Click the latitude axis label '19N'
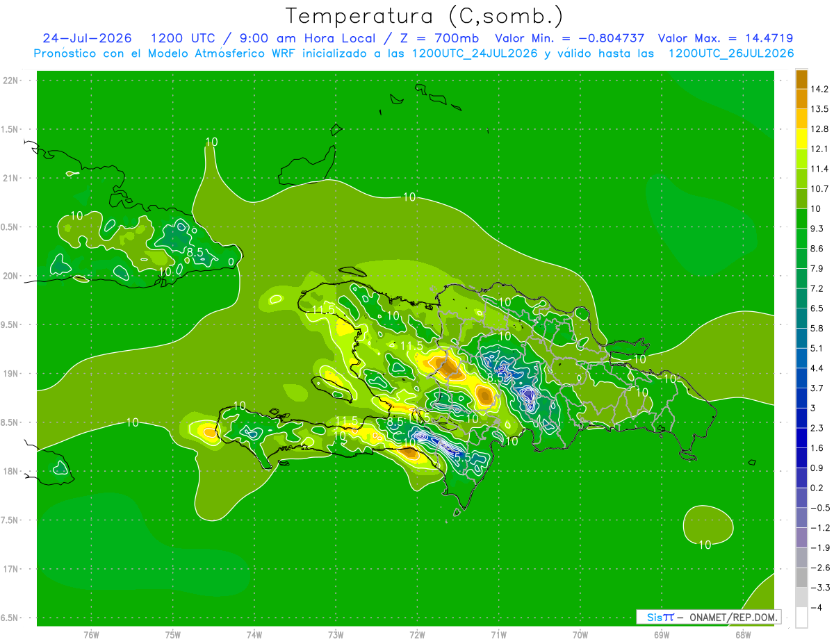This screenshot has height=644, width=834. pos(10,373)
